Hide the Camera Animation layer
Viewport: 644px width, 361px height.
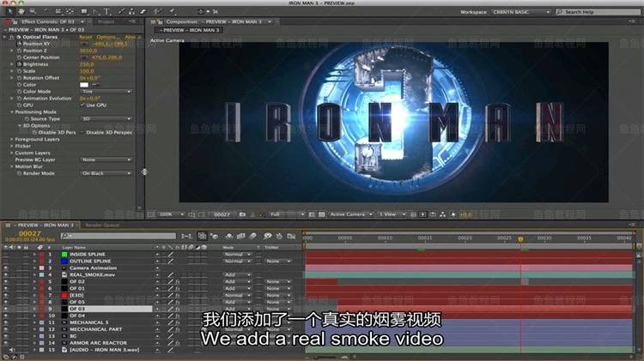[6, 268]
